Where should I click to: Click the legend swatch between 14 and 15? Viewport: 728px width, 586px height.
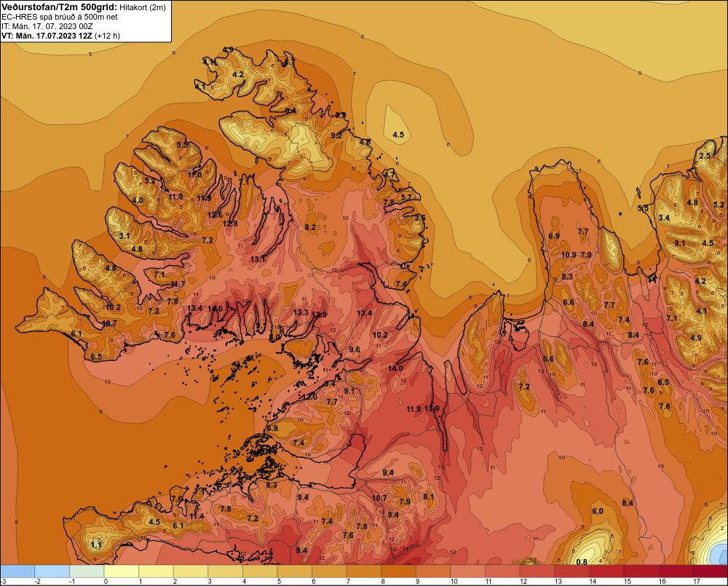(606, 571)
